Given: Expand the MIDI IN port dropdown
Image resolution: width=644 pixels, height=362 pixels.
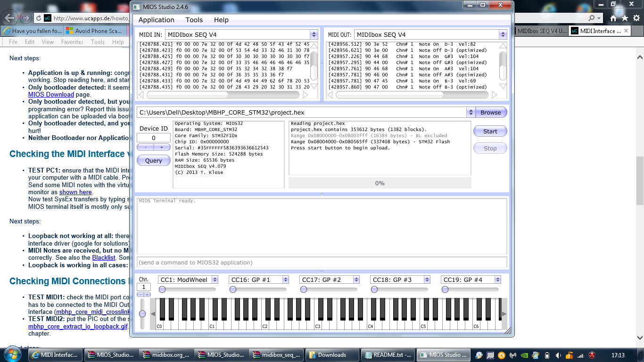Looking at the screenshot, I should point(314,34).
